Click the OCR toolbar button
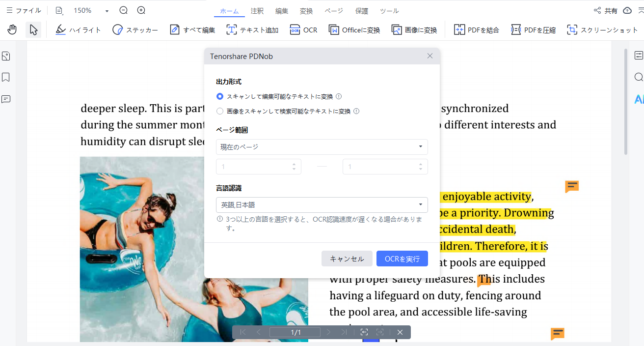The image size is (644, 346). [x=303, y=29]
